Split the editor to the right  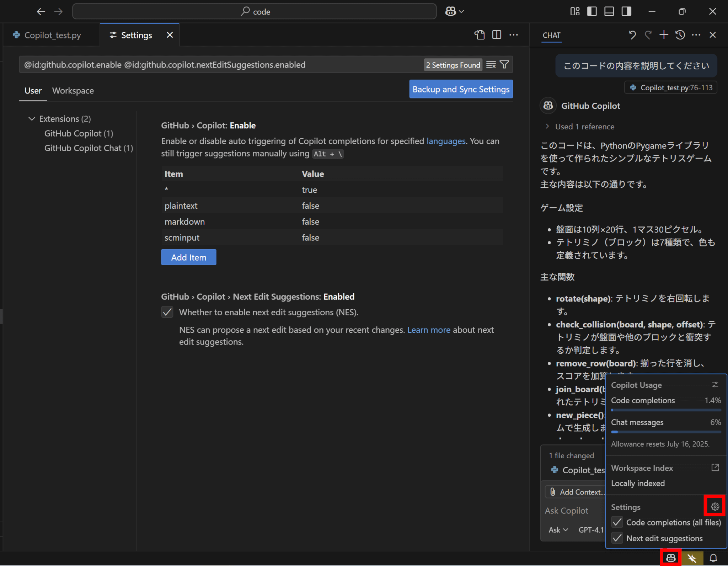497,35
